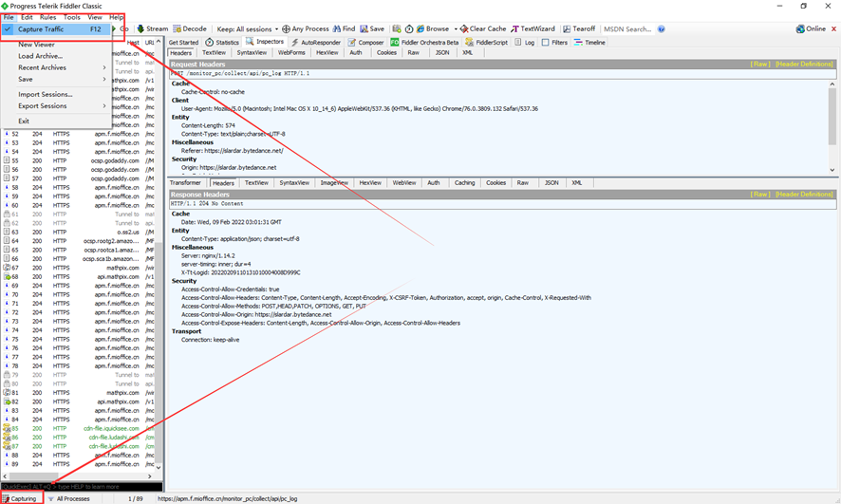Open the File menu
841x504 pixels.
click(9, 17)
